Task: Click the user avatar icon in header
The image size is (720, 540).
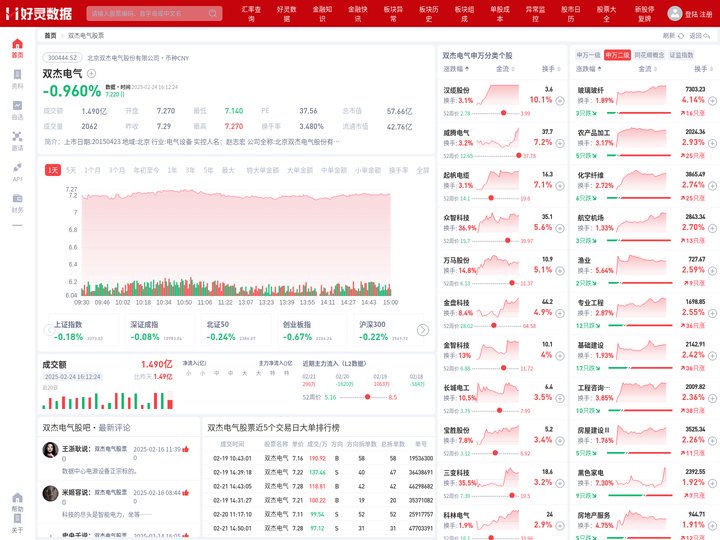Action: (x=675, y=13)
